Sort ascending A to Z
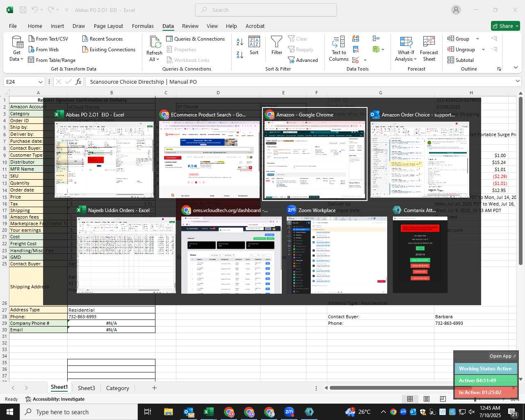The image size is (525, 420). (x=240, y=41)
